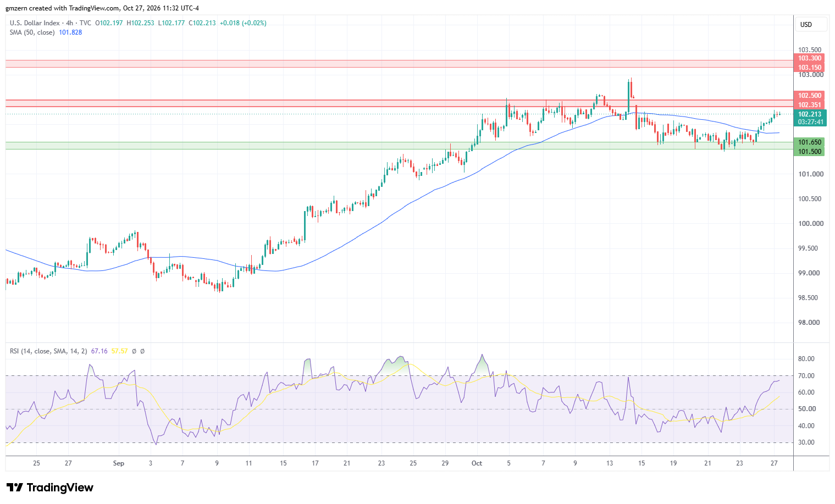
Task: Click the +0.018 (+0.02%) change value
Action: click(x=243, y=23)
